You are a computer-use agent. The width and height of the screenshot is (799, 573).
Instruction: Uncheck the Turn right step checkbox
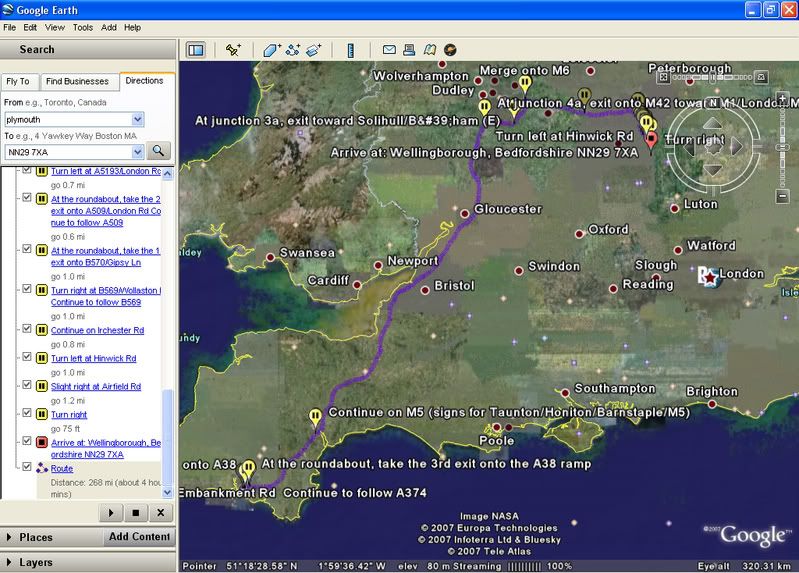26,413
